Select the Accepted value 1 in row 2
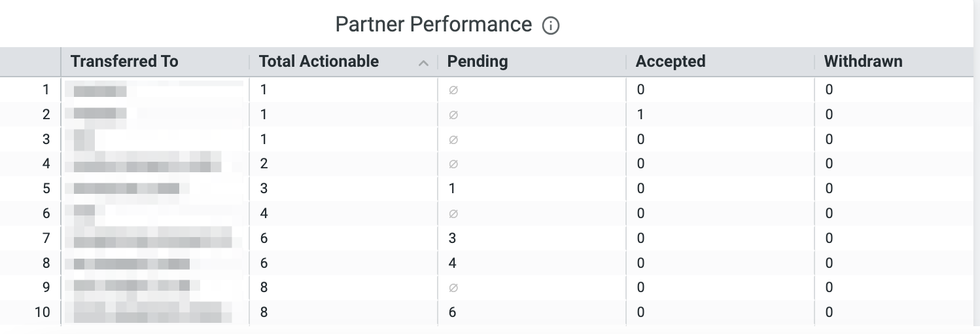This screenshot has width=980, height=334. (640, 115)
